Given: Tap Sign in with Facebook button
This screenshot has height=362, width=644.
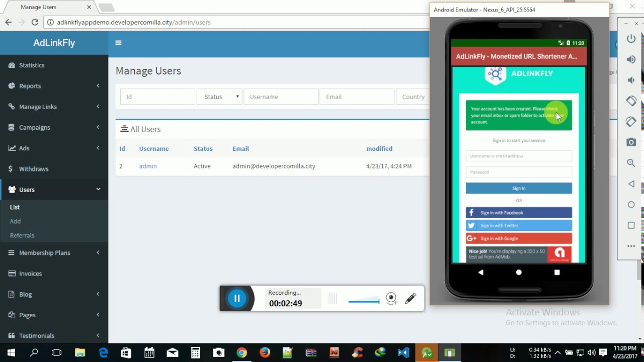Looking at the screenshot, I should coord(519,213).
